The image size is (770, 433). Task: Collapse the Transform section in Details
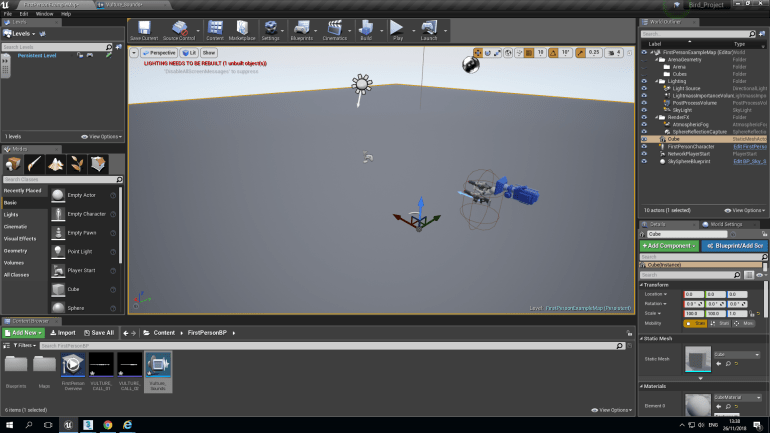pos(641,285)
